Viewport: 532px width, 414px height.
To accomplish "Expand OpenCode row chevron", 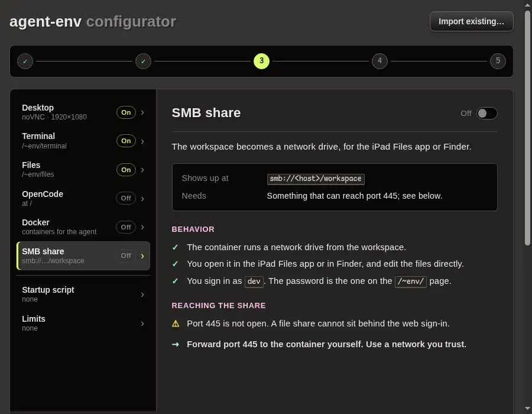I will [142, 199].
